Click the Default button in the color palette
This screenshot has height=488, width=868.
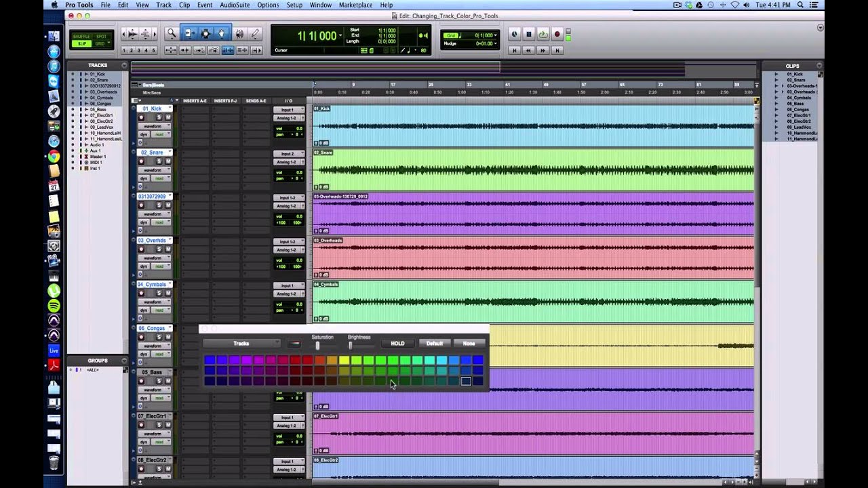click(435, 344)
